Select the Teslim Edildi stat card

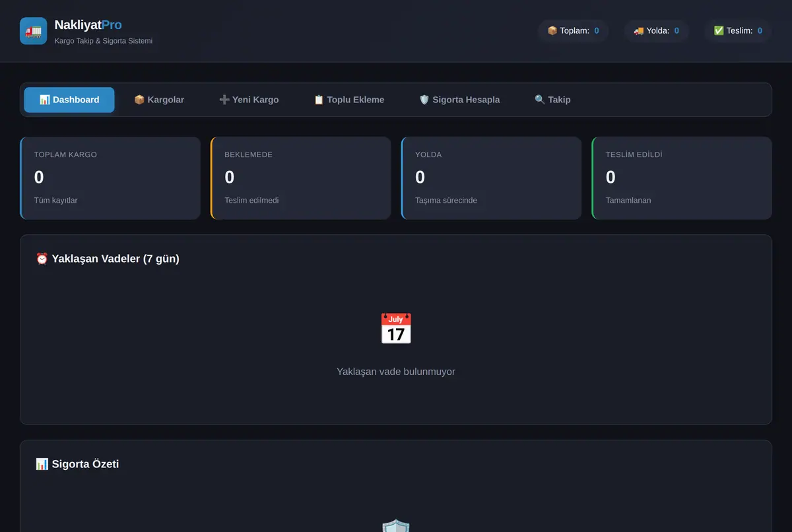682,178
